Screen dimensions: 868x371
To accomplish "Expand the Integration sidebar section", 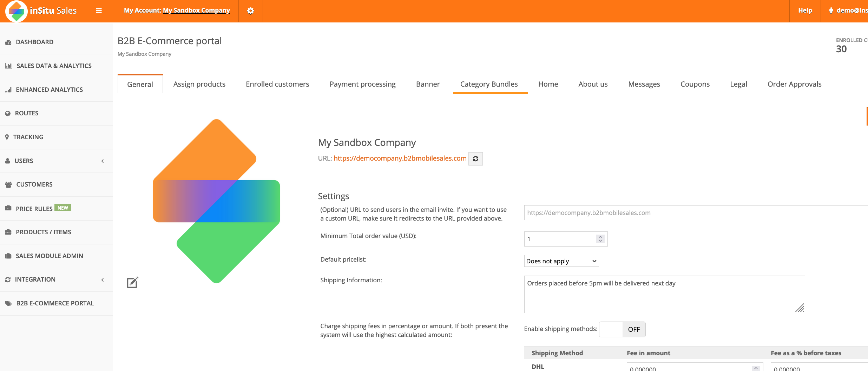I will (56, 279).
